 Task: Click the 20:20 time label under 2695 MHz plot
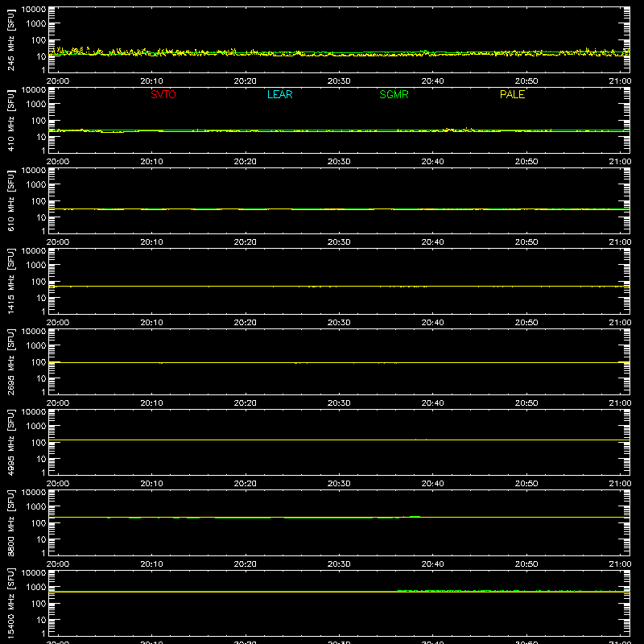point(246,403)
